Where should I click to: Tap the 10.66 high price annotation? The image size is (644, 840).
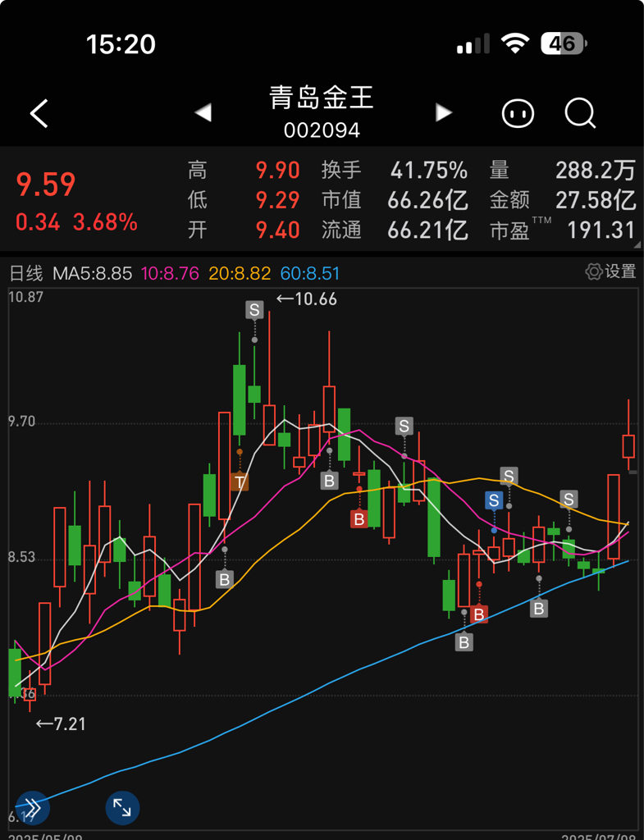307,299
